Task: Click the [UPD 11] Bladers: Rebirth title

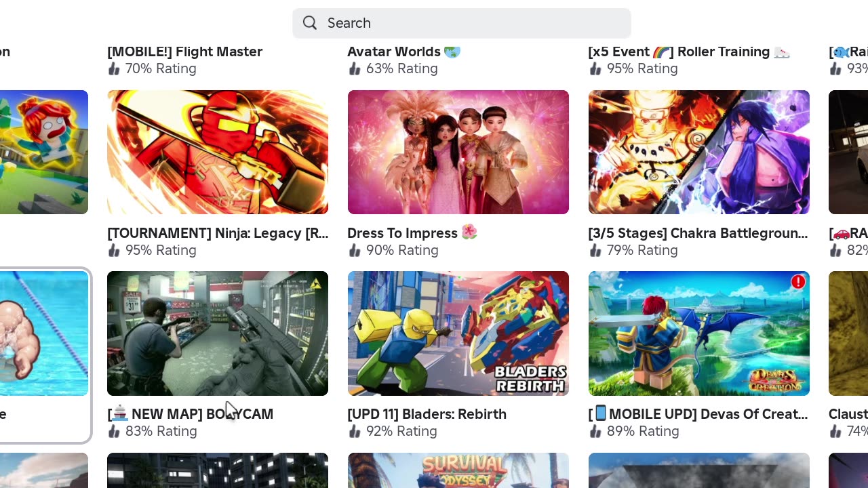Action: tap(427, 414)
